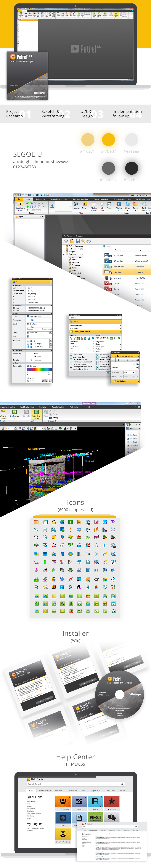Click the Search Petrel field in Help Center

click(x=76, y=784)
